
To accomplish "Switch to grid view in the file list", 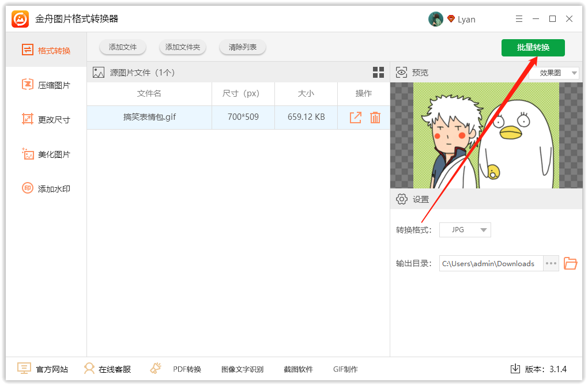I will pos(378,72).
